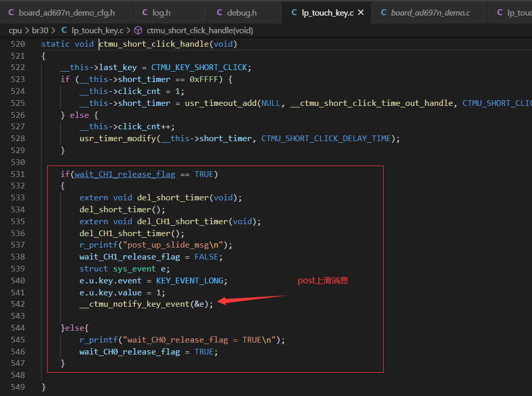Select line number 520 in the gutter
Viewport: 532px width, 396px height.
(x=18, y=44)
